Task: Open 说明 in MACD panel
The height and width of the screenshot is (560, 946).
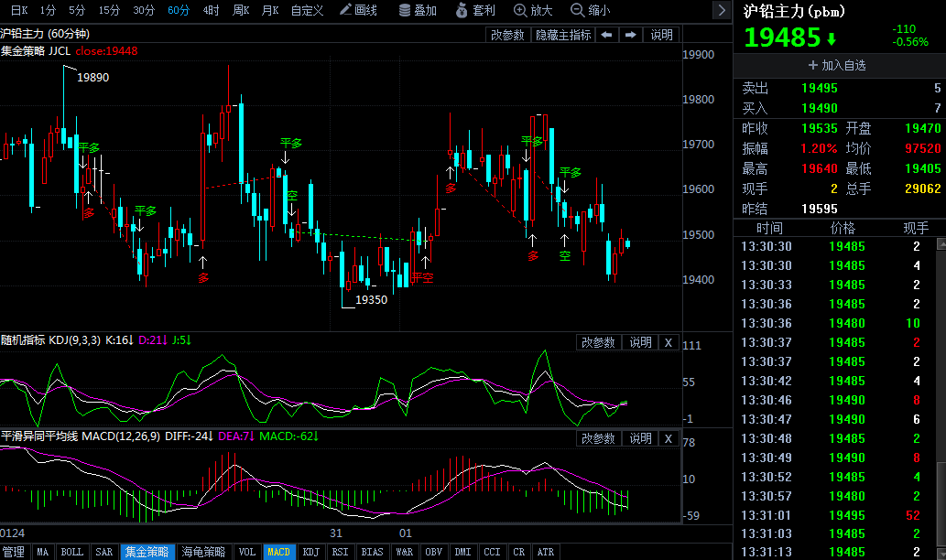Action: pyautogui.click(x=640, y=438)
